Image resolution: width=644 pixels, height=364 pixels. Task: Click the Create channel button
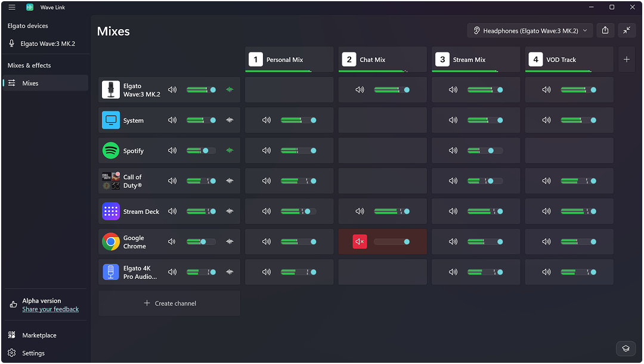[169, 303]
